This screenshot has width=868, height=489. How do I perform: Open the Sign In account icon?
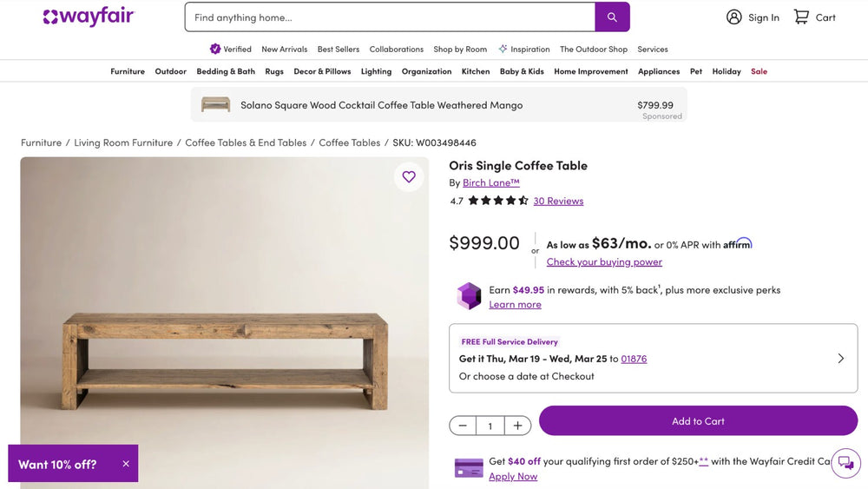734,17
